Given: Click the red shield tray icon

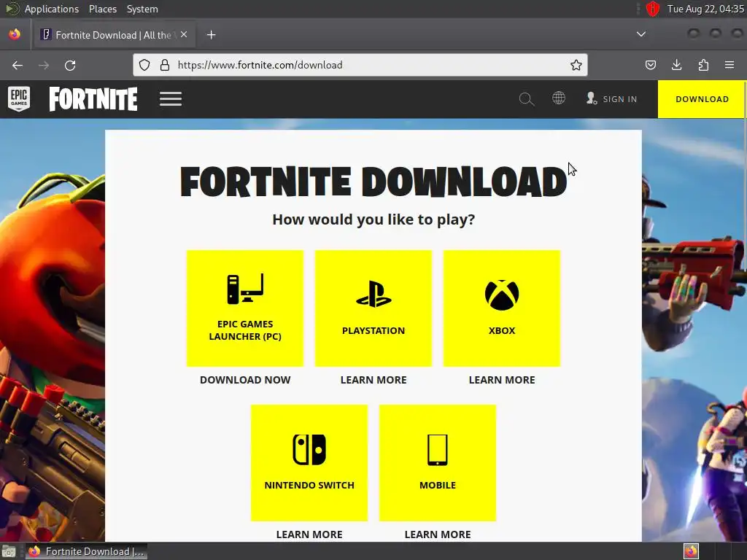Looking at the screenshot, I should click(x=653, y=9).
